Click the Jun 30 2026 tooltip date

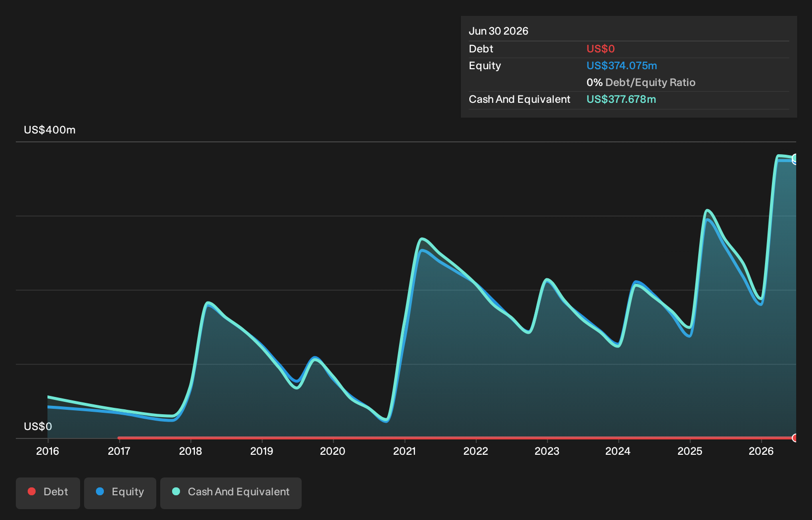click(x=498, y=31)
